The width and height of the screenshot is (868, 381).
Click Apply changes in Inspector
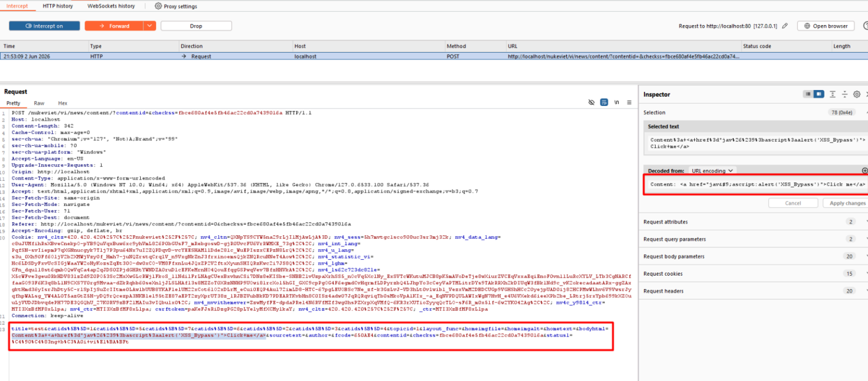tap(847, 203)
